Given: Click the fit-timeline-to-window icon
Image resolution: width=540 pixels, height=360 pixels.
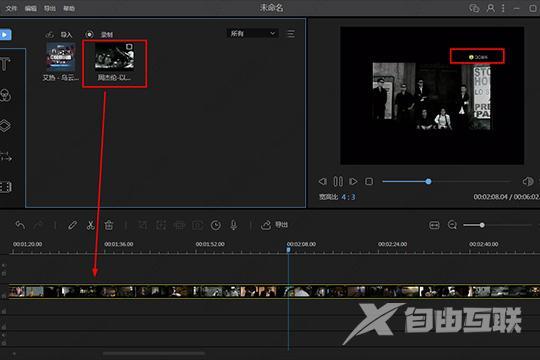Looking at the screenshot, I should [x=434, y=225].
